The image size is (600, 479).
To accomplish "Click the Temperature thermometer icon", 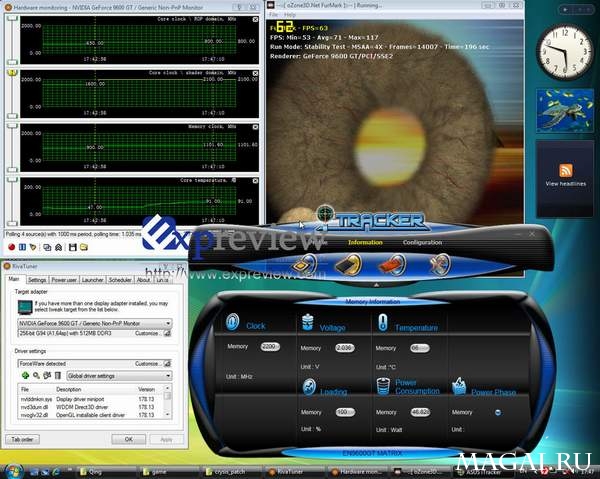I will [x=383, y=323].
